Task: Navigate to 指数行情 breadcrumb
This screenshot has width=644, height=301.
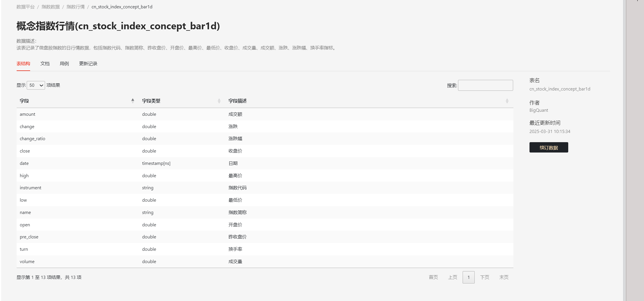Action: point(75,7)
